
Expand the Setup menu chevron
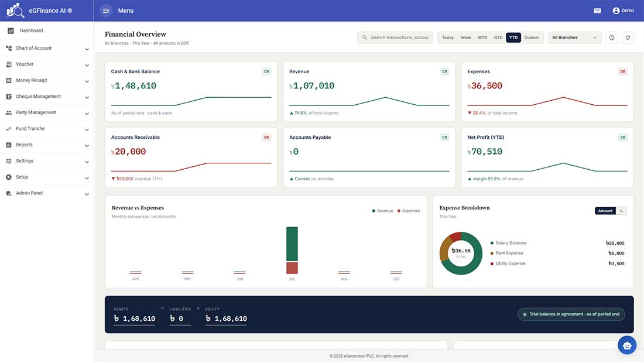(x=87, y=178)
